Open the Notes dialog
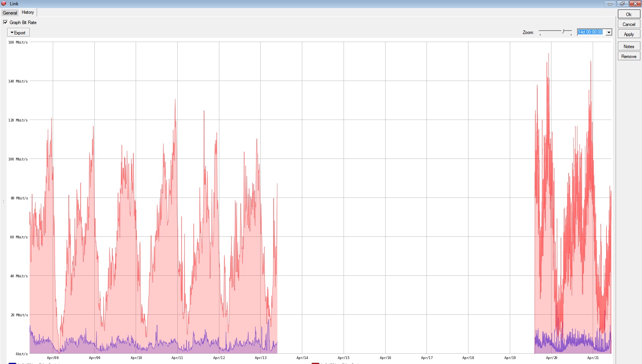Image resolution: width=642 pixels, height=364 pixels. tap(628, 46)
